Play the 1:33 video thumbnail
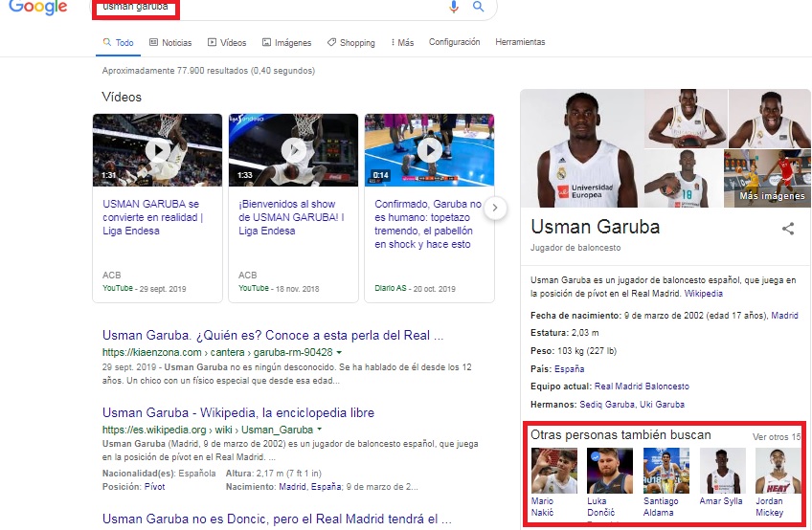The image size is (812, 530). point(293,150)
